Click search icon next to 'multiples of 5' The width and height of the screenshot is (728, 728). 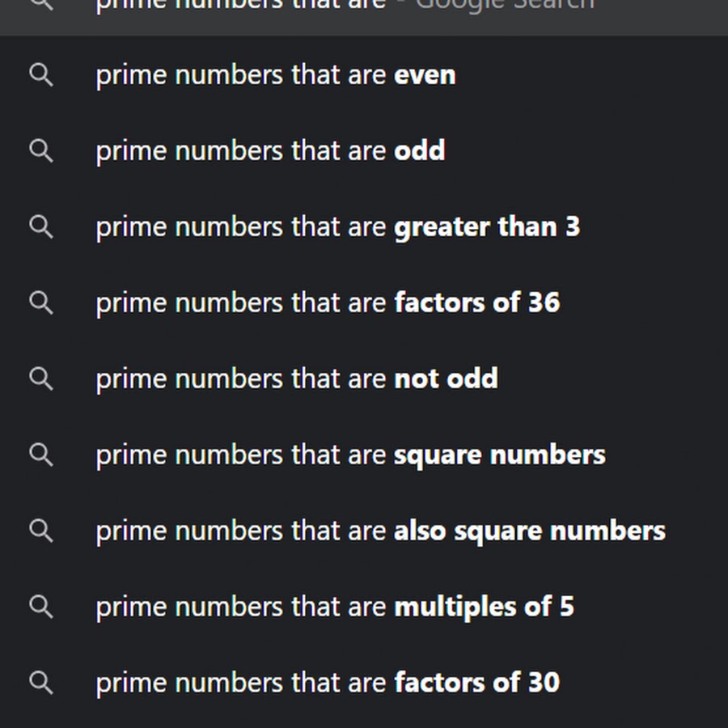(x=41, y=607)
